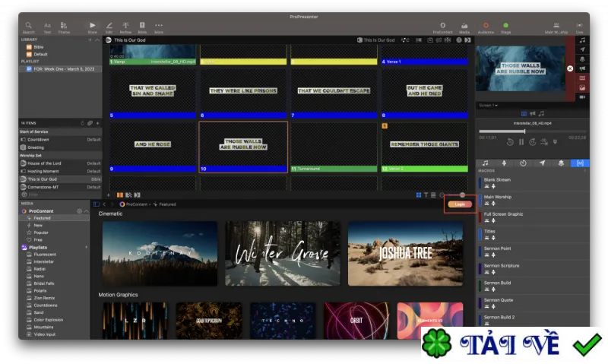Trigger the Remember Those Giants slide
Screen dimensions: 608x364
425,147
